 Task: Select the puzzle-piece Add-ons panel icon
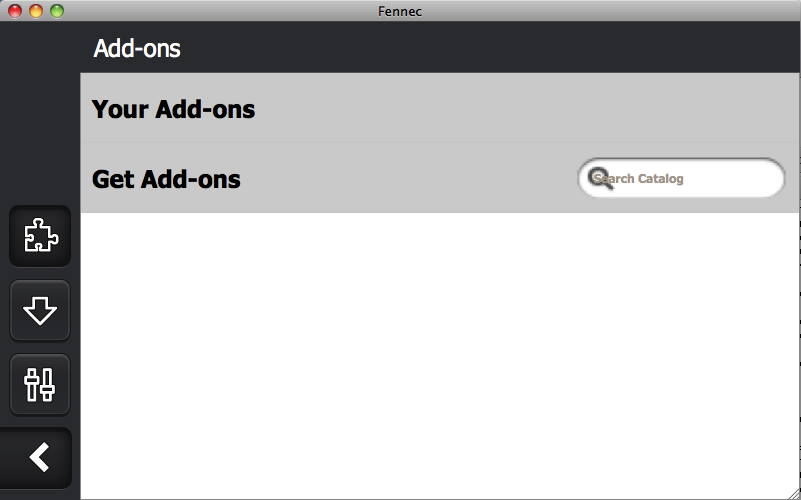tap(40, 236)
